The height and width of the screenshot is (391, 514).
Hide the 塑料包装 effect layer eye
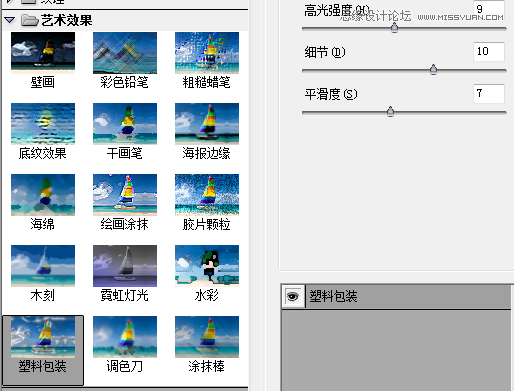(293, 296)
